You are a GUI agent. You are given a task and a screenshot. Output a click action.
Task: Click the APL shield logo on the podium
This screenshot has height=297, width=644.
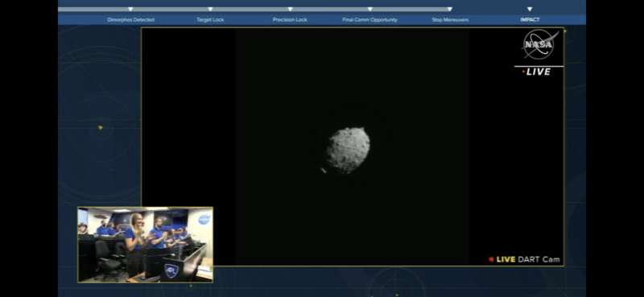coord(171,270)
